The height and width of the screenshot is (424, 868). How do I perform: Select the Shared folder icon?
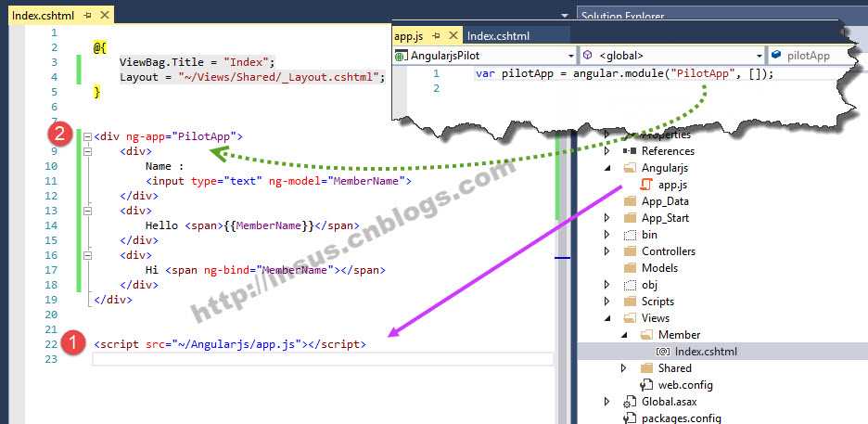coord(646,368)
